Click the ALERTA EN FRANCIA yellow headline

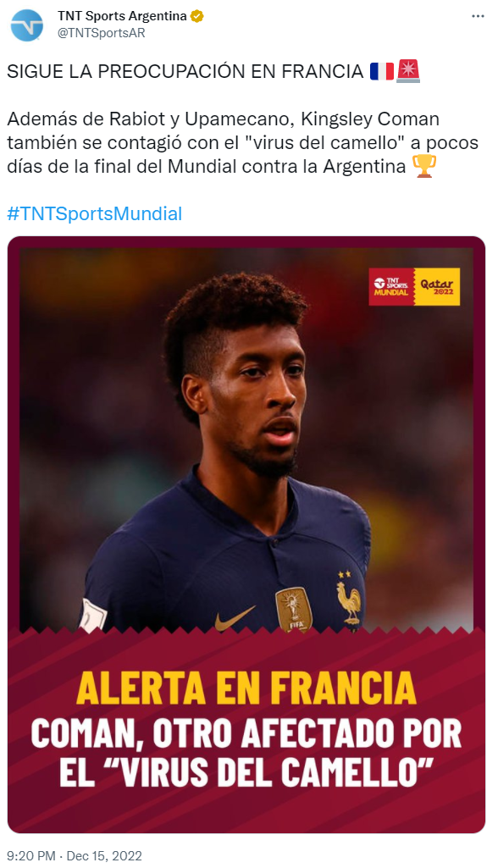click(246, 688)
